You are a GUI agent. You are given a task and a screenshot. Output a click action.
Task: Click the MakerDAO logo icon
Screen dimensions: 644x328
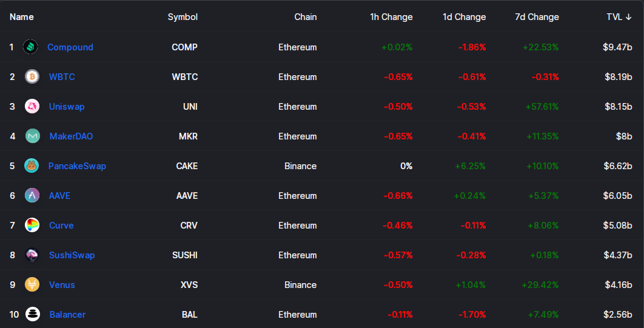pos(33,136)
